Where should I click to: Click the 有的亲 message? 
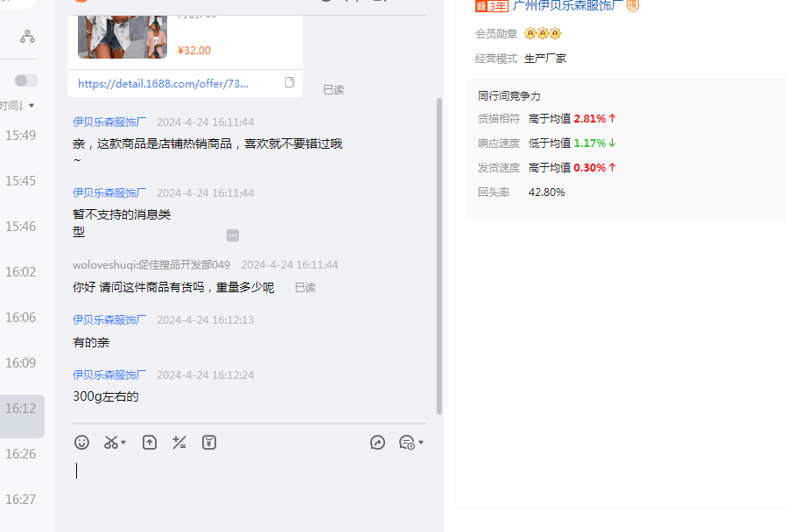(91, 343)
